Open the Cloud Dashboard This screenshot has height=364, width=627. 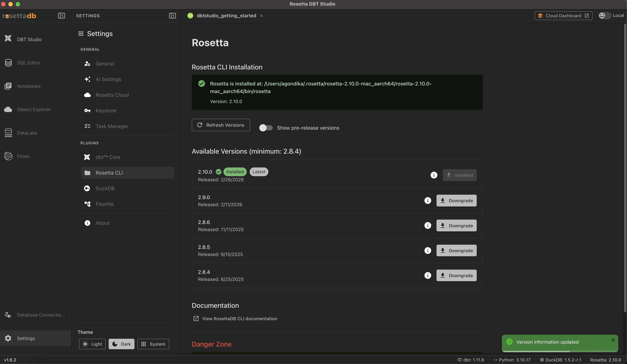click(x=563, y=16)
